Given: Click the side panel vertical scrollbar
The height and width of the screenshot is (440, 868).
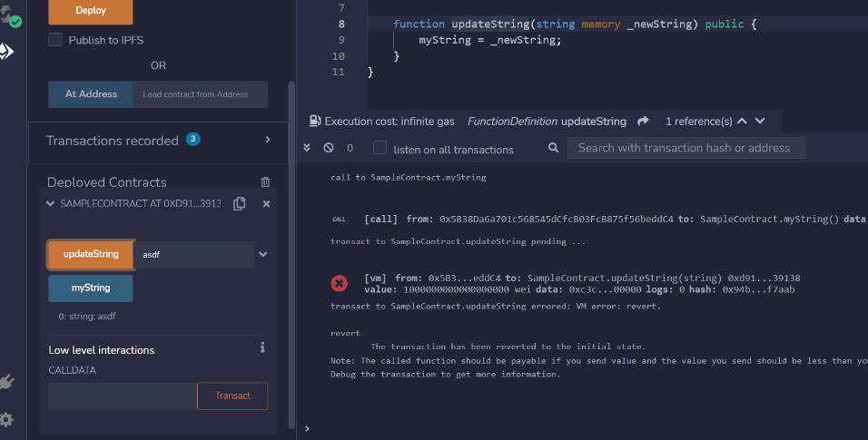Looking at the screenshot, I should [x=291, y=255].
